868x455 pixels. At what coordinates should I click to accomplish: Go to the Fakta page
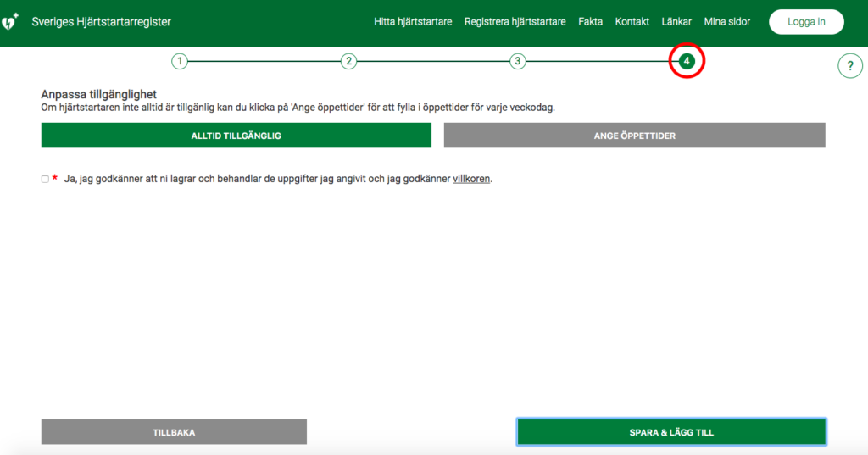590,21
